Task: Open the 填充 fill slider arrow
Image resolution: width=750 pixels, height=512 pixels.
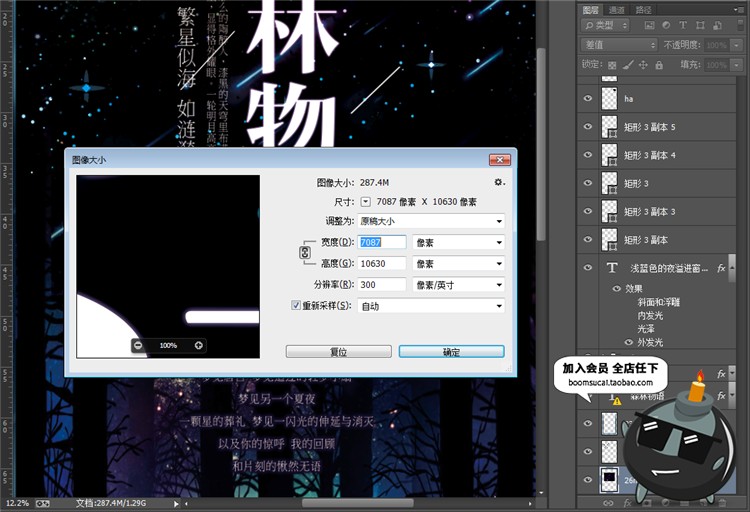Action: (x=737, y=65)
